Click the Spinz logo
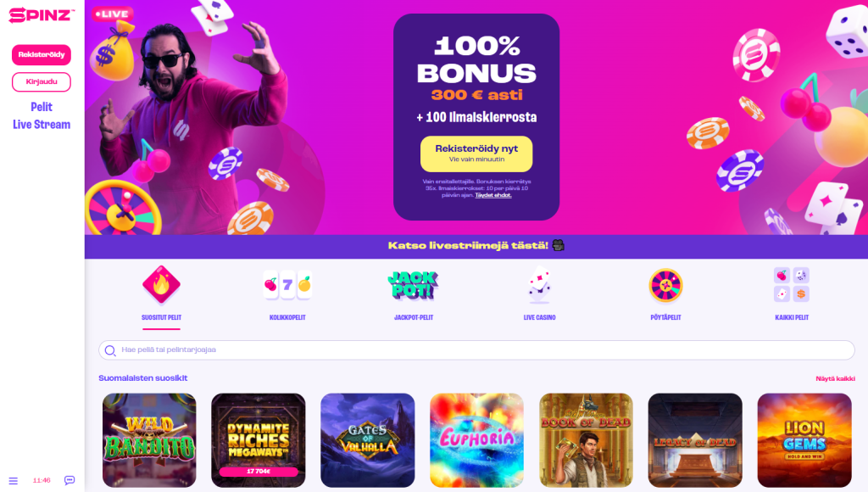The image size is (868, 492). [x=42, y=15]
